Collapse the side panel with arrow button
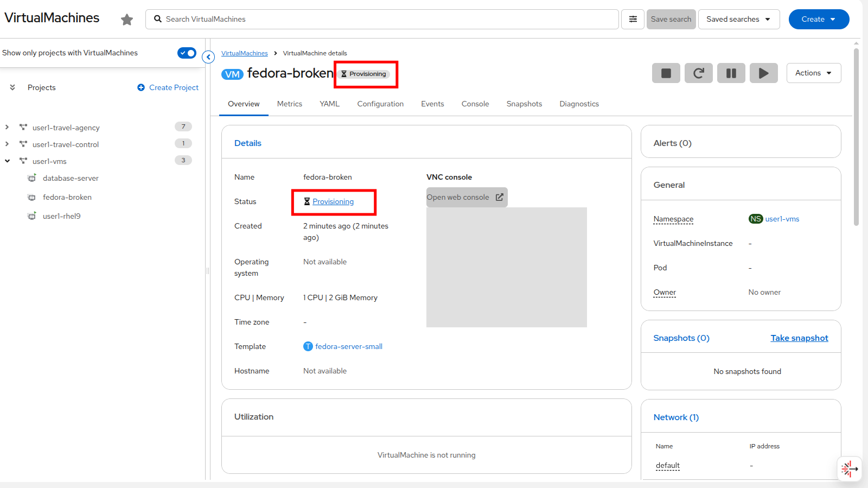Screen dimensions: 868x488 [208, 56]
